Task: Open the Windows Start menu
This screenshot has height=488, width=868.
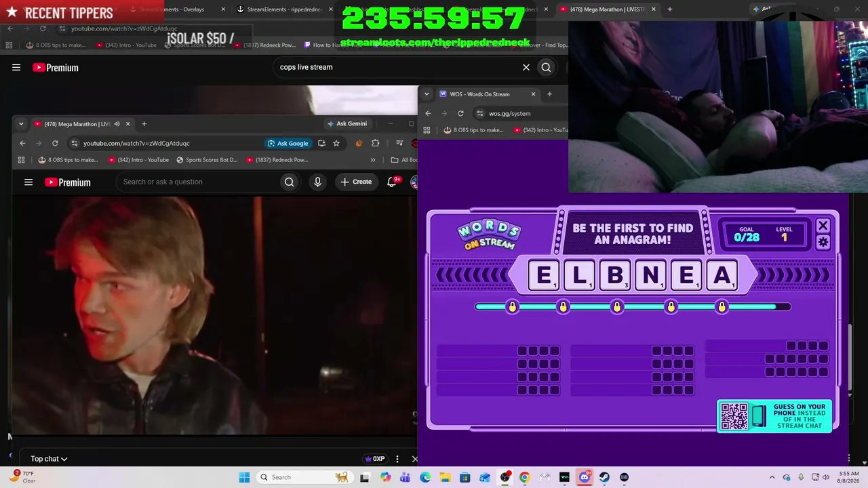Action: pos(244,477)
